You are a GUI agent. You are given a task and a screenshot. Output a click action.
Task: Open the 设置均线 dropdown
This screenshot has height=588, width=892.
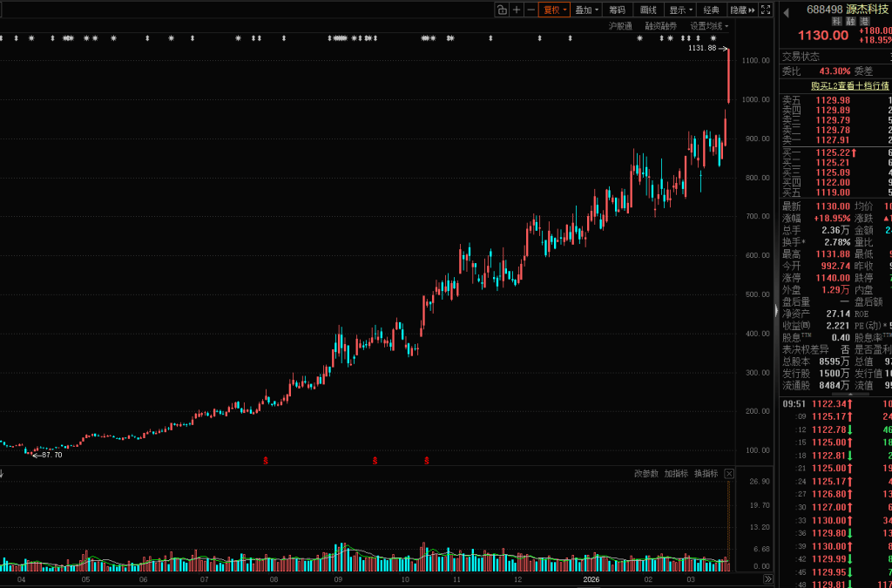point(709,26)
